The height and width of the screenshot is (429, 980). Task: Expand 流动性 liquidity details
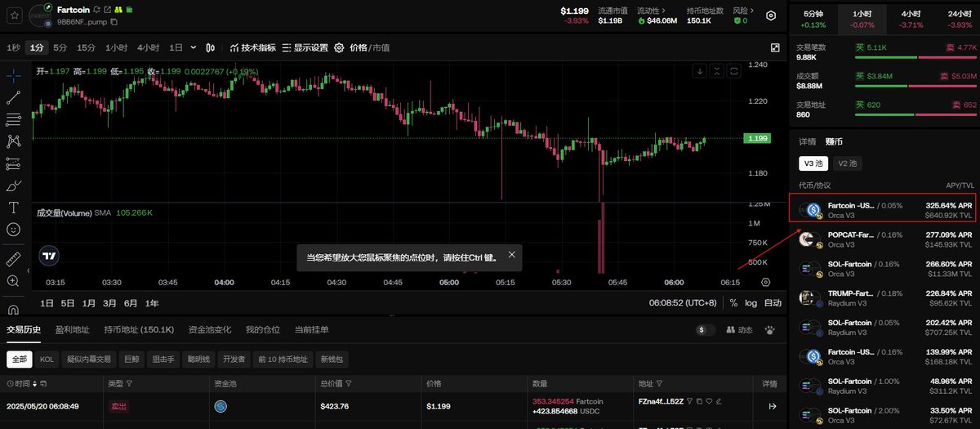click(652, 11)
